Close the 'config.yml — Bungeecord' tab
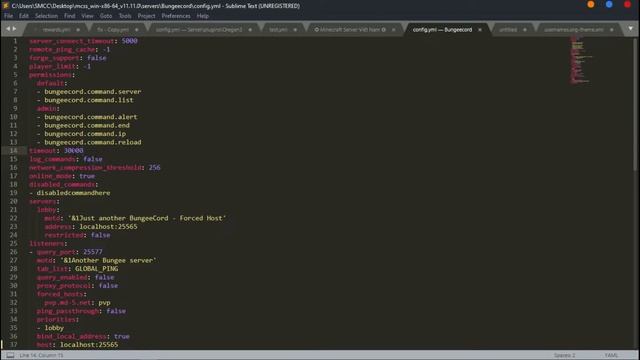The width and height of the screenshot is (640, 360). (x=480, y=30)
